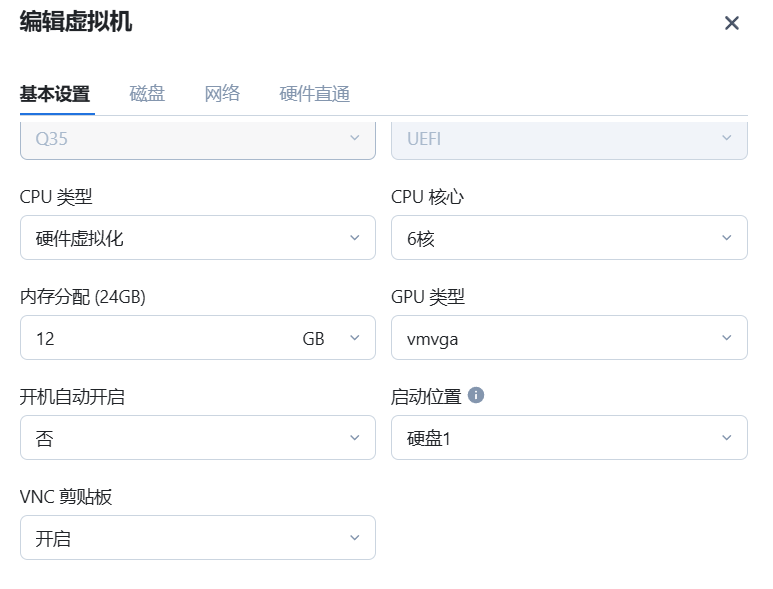This screenshot has height=589, width=773.
Task: Open the 启动位置 dropdown showing 硬盘1
Action: [568, 438]
